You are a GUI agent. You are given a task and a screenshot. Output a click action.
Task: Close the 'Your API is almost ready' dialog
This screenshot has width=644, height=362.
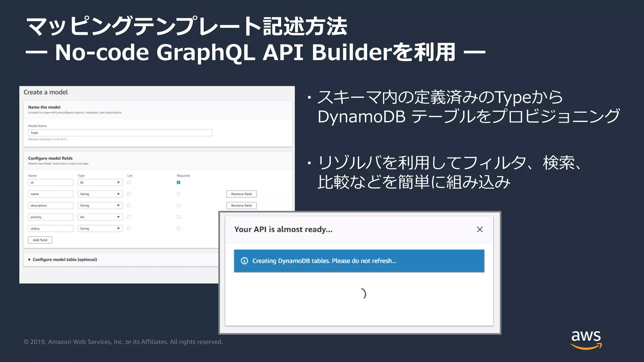point(480,229)
